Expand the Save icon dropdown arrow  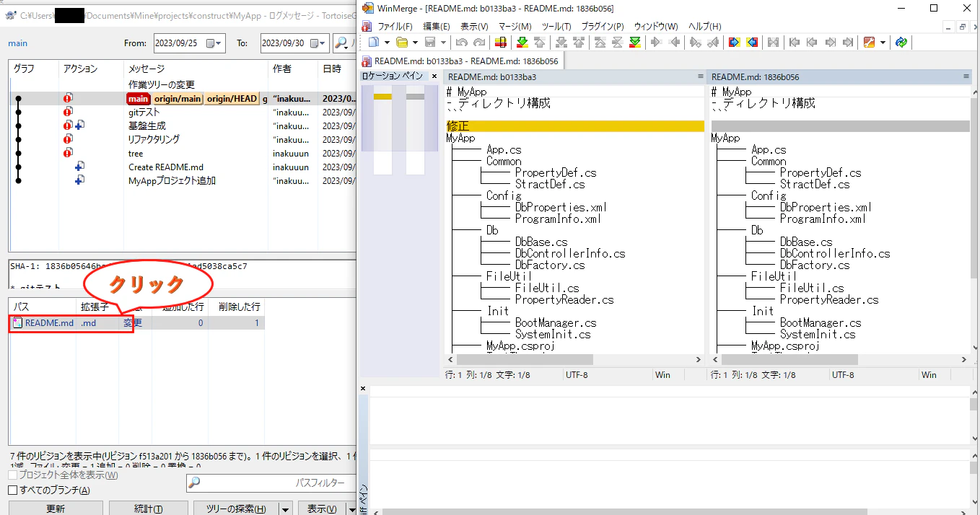tap(443, 43)
